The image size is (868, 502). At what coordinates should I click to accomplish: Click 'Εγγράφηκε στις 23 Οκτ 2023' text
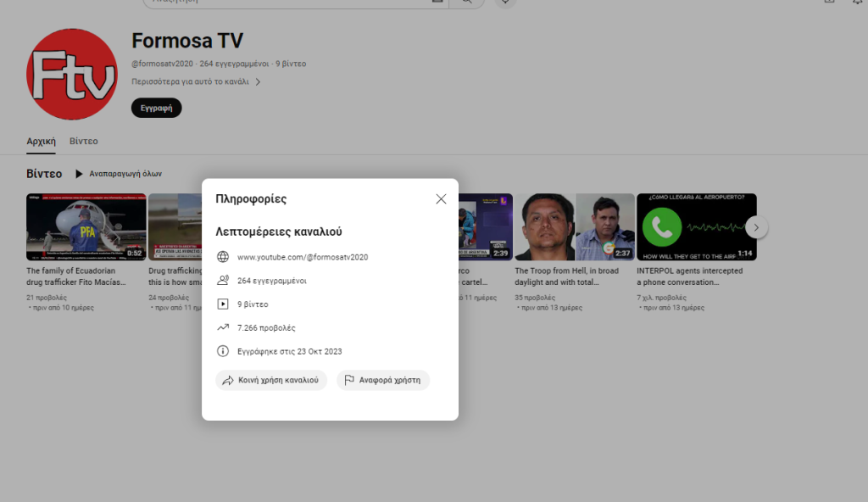pyautogui.click(x=290, y=351)
